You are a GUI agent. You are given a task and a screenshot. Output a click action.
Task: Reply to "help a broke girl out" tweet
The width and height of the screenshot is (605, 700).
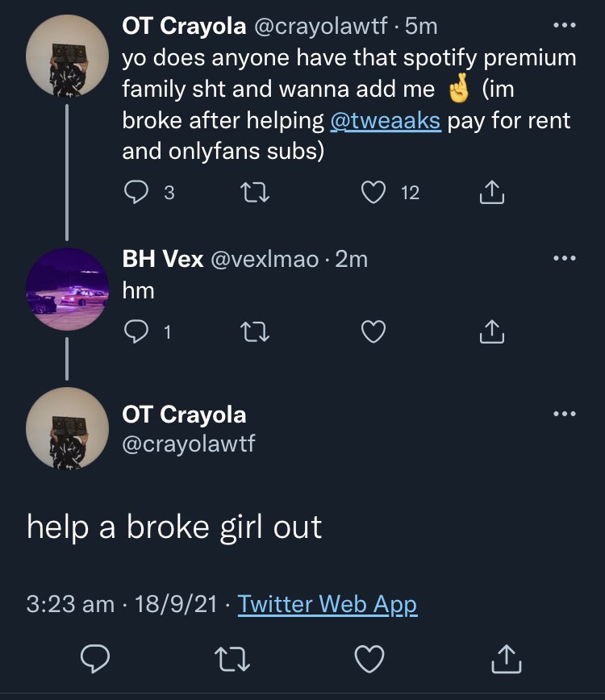click(x=96, y=660)
